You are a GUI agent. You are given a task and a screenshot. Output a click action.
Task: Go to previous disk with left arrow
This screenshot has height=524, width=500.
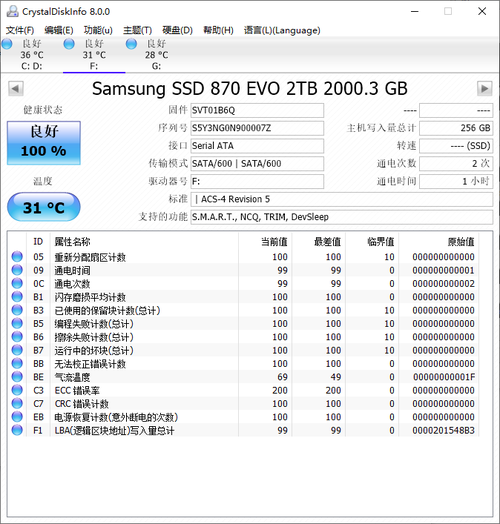(x=15, y=89)
